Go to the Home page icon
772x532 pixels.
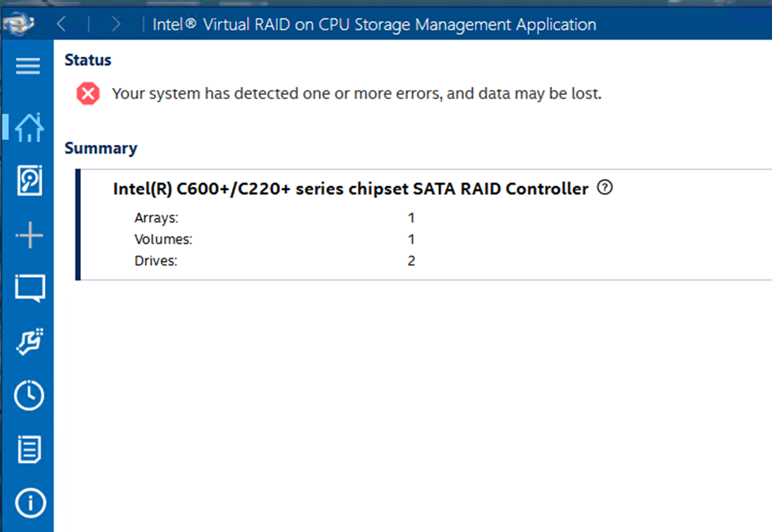29,127
